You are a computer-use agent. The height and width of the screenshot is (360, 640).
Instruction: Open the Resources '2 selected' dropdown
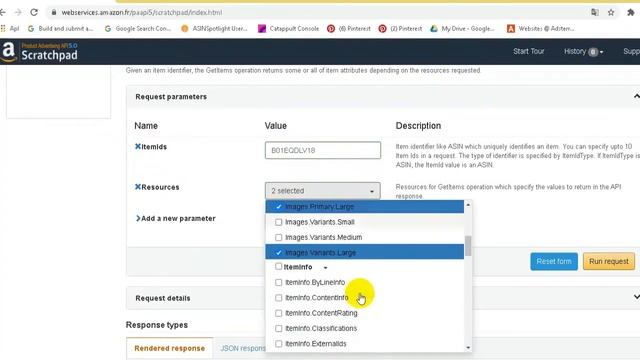[322, 191]
